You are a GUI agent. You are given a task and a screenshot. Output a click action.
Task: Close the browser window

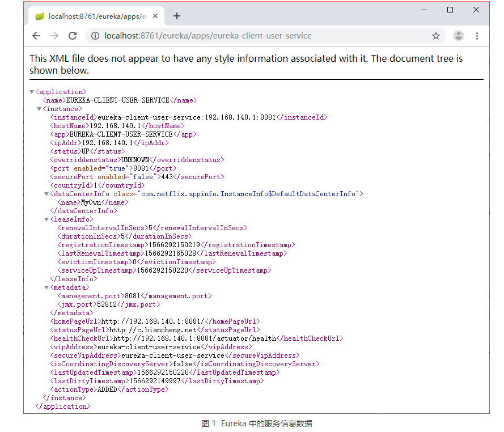pyautogui.click(x=476, y=10)
